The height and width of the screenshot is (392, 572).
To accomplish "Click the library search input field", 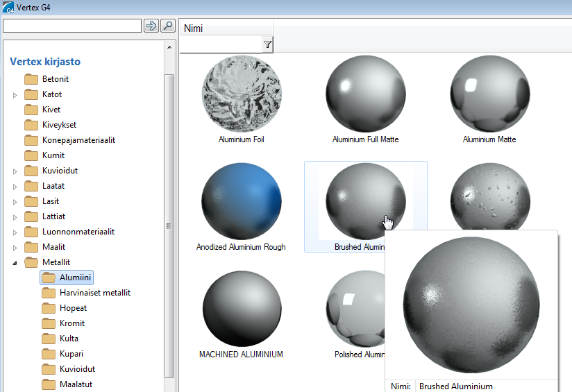I will pyautogui.click(x=72, y=26).
